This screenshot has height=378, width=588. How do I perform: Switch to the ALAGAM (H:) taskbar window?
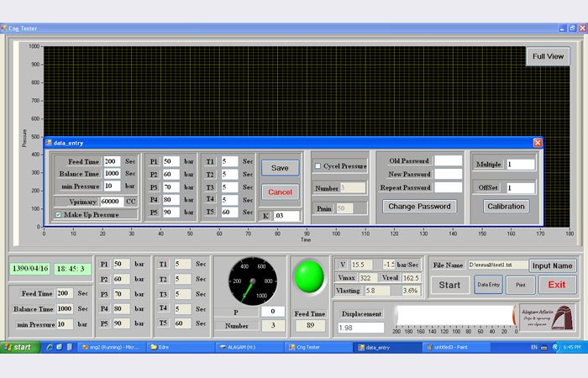click(x=246, y=346)
